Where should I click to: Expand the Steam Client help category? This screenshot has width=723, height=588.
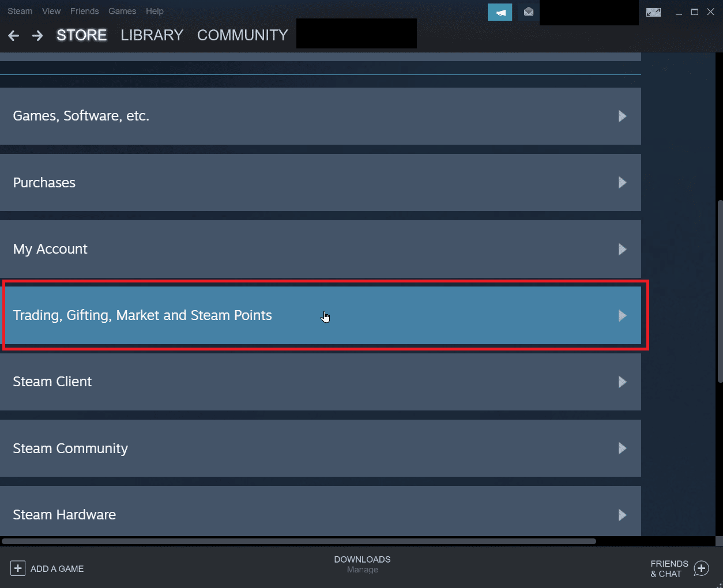pyautogui.click(x=321, y=382)
